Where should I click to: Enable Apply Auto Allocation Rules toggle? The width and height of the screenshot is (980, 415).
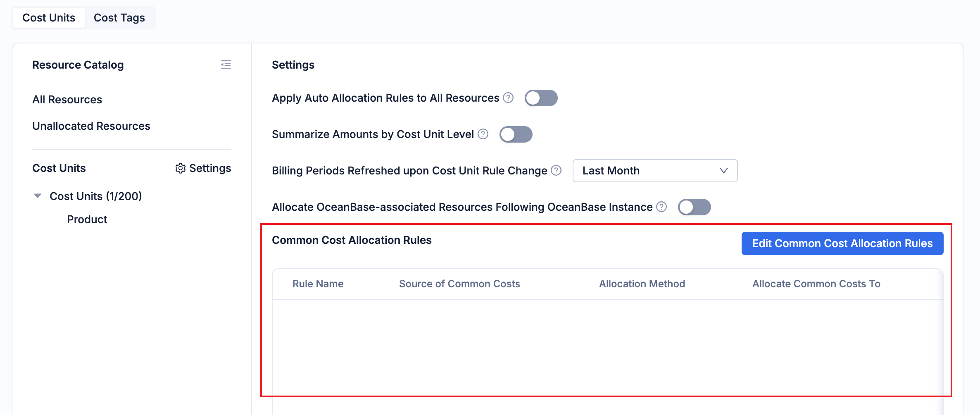pyautogui.click(x=541, y=98)
